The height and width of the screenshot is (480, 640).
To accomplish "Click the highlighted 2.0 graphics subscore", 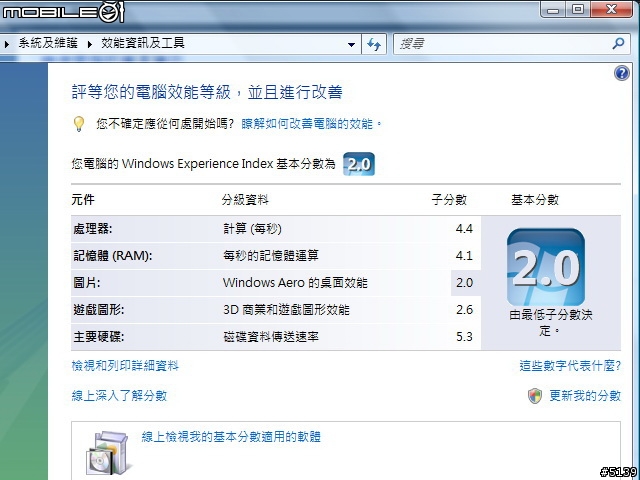I will click(x=465, y=282).
